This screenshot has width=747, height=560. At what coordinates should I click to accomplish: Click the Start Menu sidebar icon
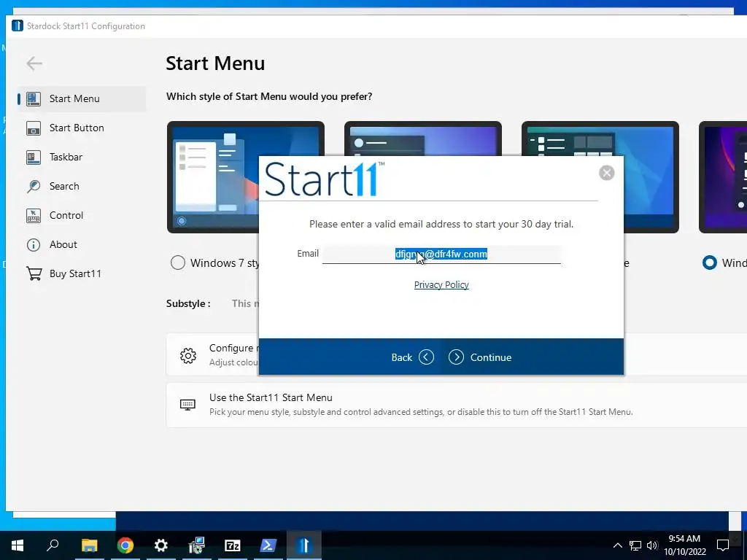pos(34,99)
